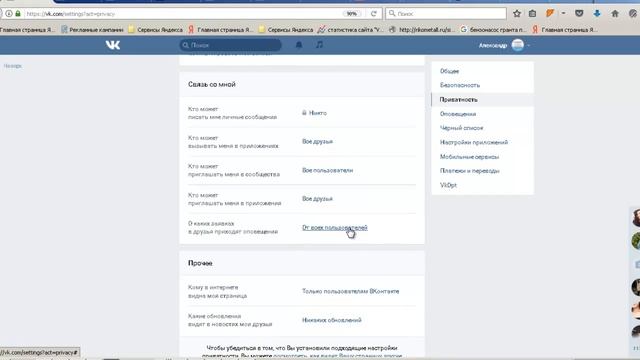Click the Прочее section heading
Image resolution: width=640 pixels, height=360 pixels.
200,263
